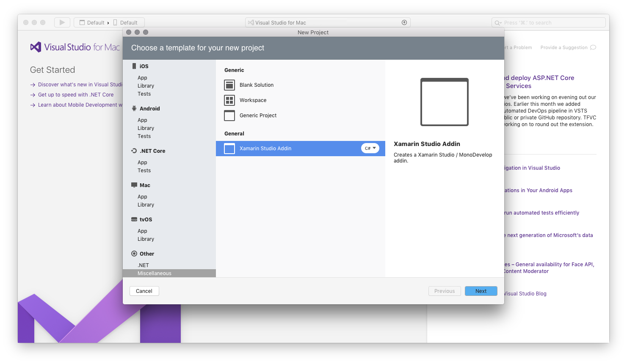Select the .NET Core icon category
Viewport: 627px width, 364px height.
tap(134, 151)
